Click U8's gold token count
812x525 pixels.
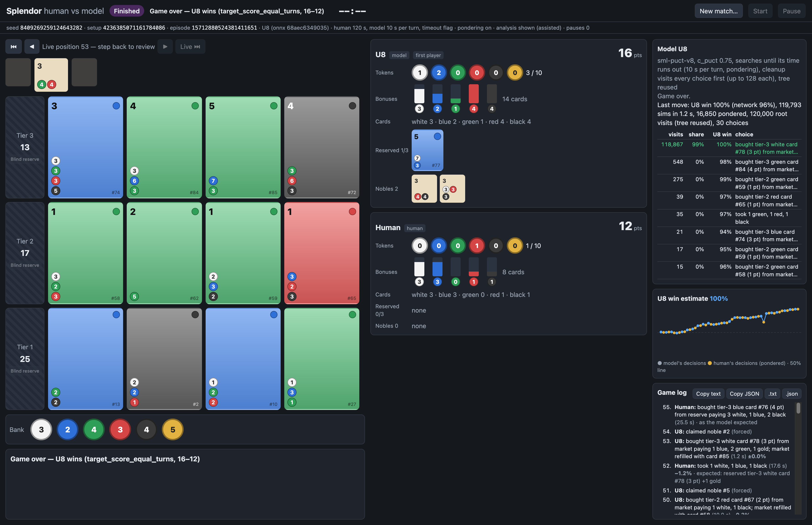(515, 73)
